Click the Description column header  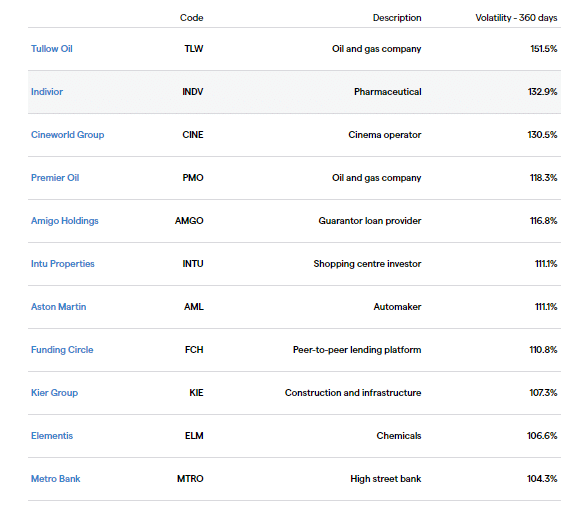click(397, 18)
